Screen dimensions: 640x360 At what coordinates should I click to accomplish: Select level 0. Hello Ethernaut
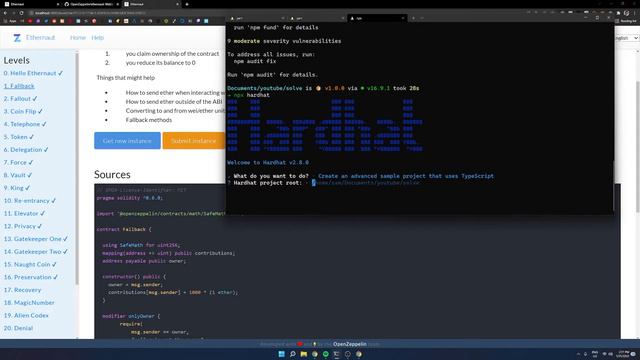point(33,73)
